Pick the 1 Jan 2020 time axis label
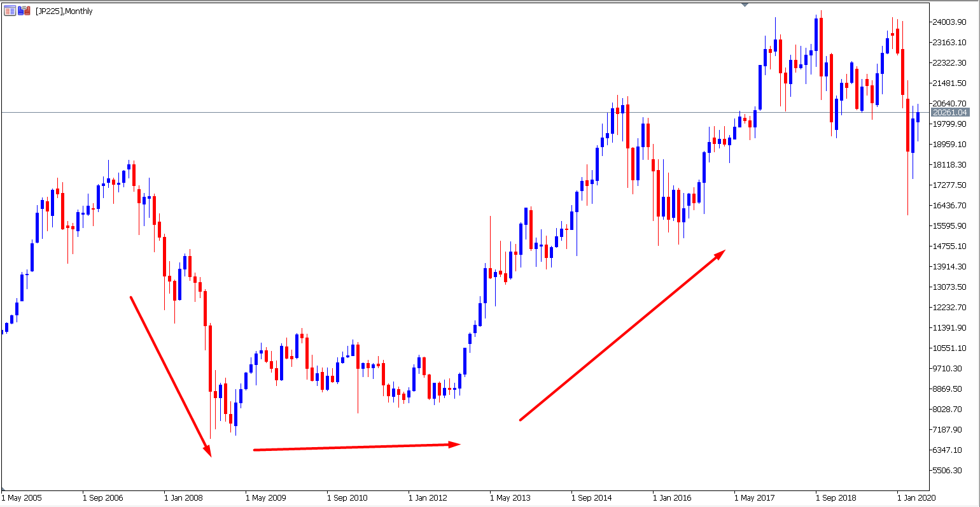This screenshot has height=507, width=980. 918,498
